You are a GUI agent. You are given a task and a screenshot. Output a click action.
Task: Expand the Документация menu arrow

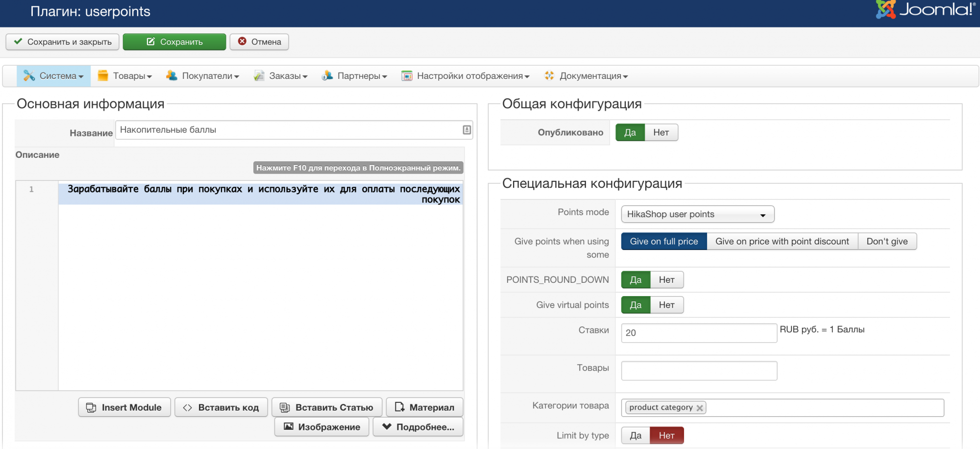pos(625,77)
